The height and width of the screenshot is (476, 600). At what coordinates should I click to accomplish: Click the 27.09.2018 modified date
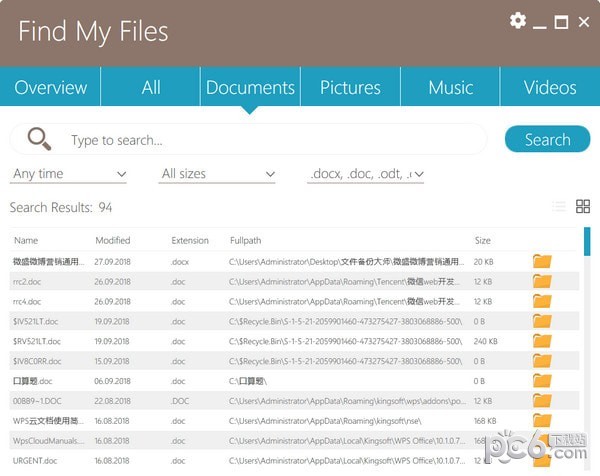112,262
